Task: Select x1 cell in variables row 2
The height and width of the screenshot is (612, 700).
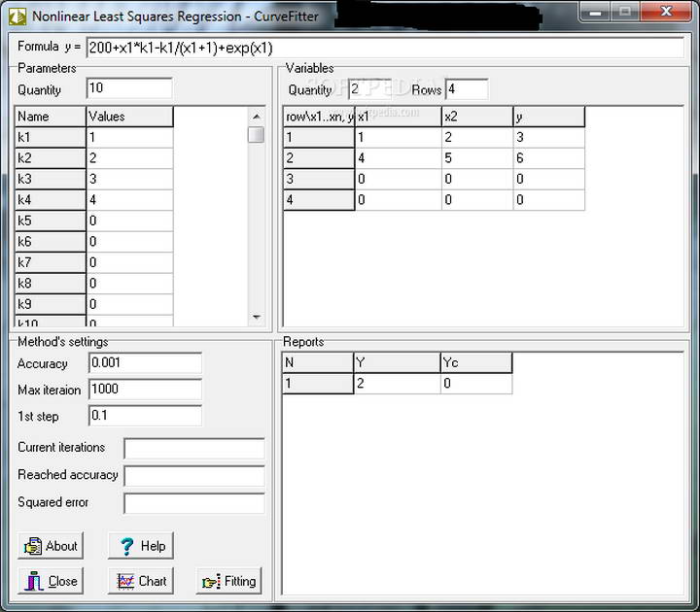Action: [x=398, y=158]
